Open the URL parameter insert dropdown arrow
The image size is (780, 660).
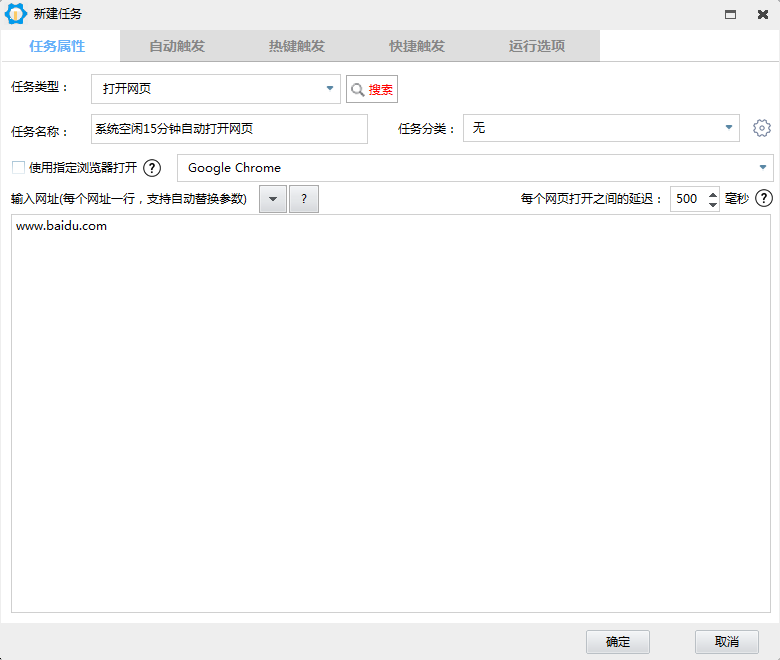coord(273,199)
